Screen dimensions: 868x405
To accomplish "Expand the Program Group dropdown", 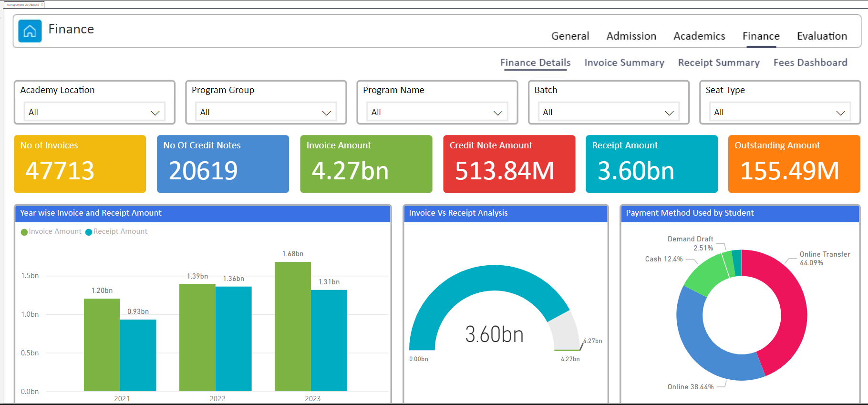I will 266,112.
